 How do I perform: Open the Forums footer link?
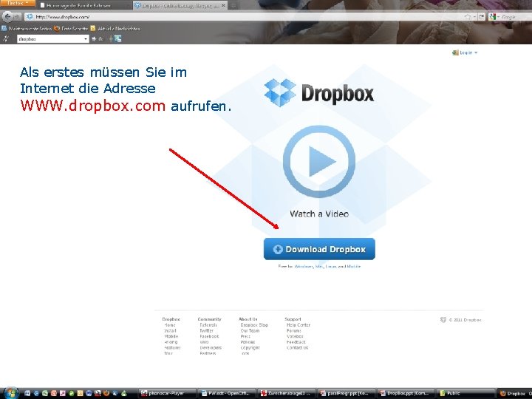click(294, 330)
